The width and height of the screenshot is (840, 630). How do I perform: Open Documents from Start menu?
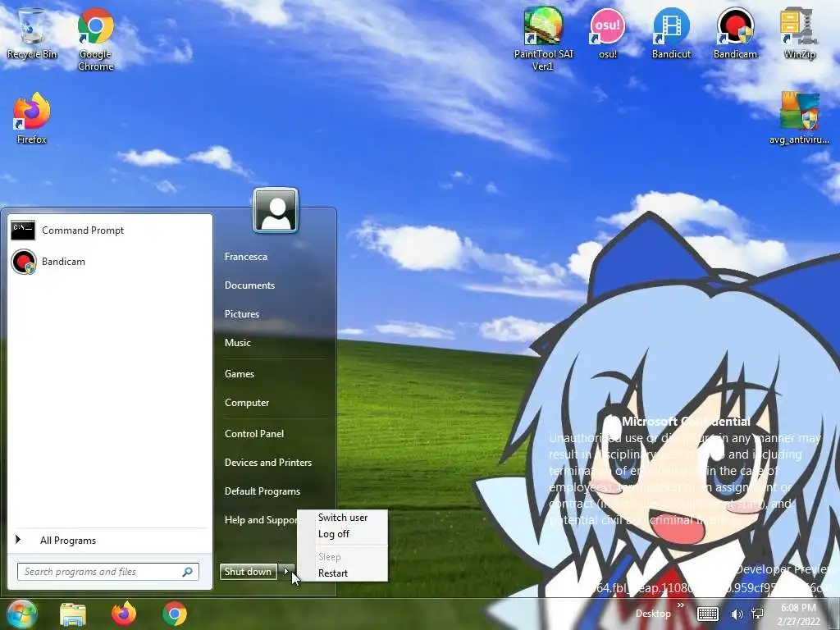pos(249,285)
